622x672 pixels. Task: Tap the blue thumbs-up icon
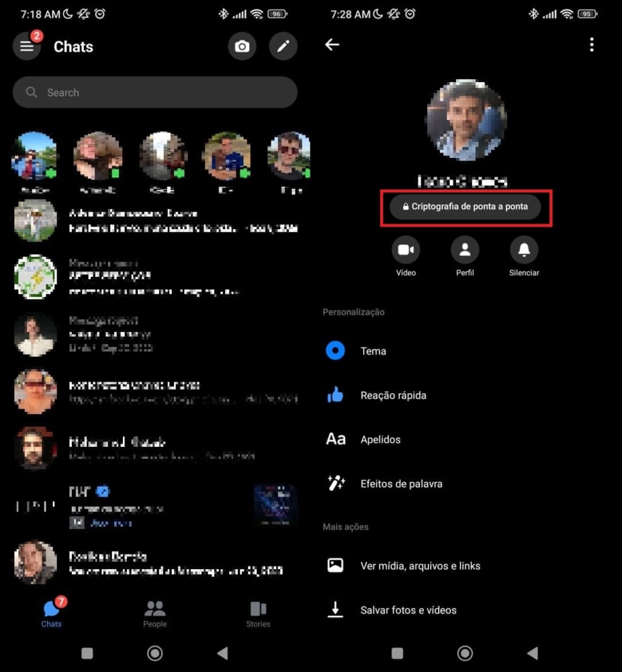click(335, 394)
